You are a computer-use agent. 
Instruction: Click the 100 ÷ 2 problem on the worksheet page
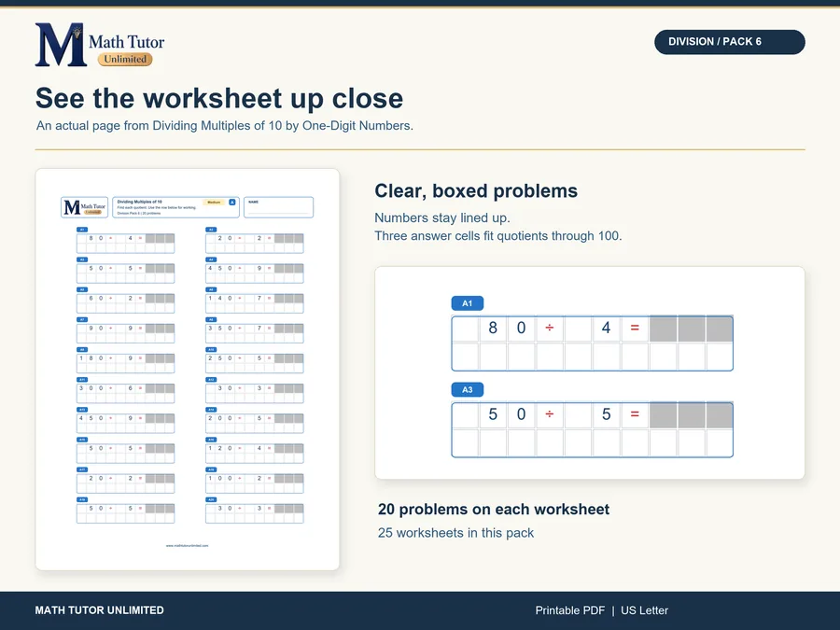[255, 483]
